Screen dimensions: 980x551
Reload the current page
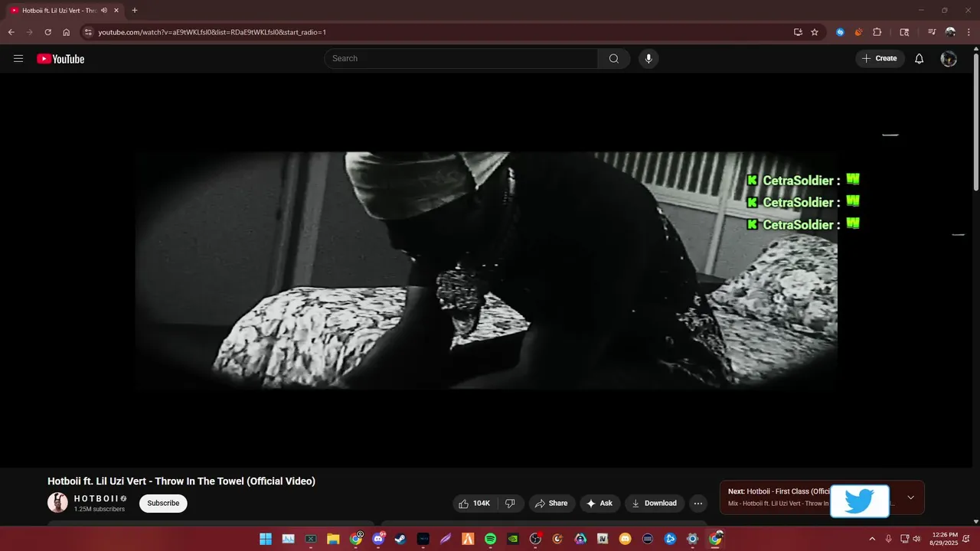tap(47, 32)
